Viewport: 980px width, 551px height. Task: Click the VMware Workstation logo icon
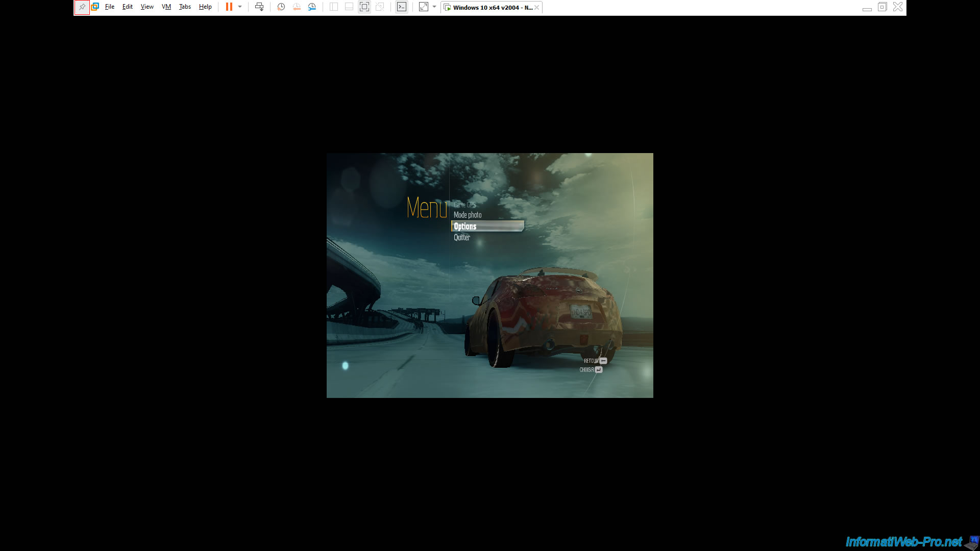[95, 7]
